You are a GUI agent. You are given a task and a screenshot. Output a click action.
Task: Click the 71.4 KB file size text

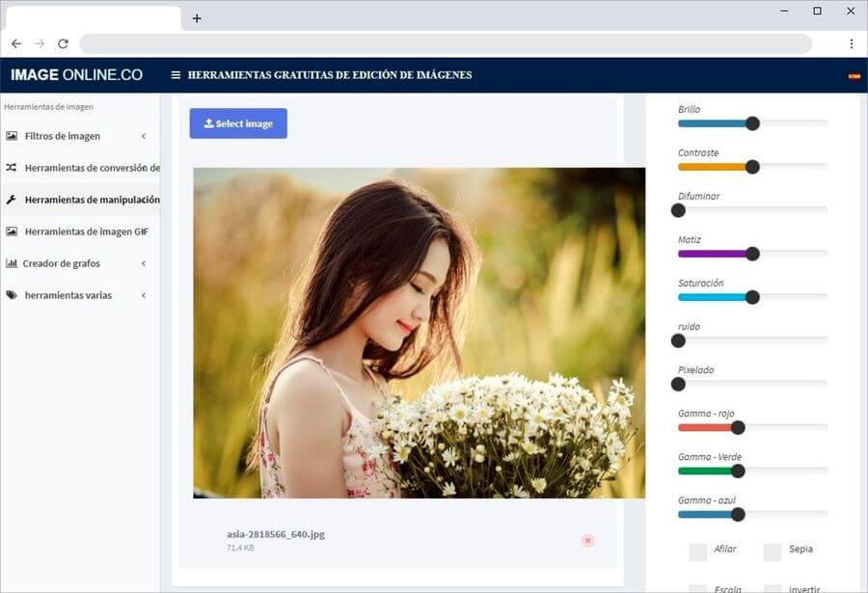tap(240, 548)
